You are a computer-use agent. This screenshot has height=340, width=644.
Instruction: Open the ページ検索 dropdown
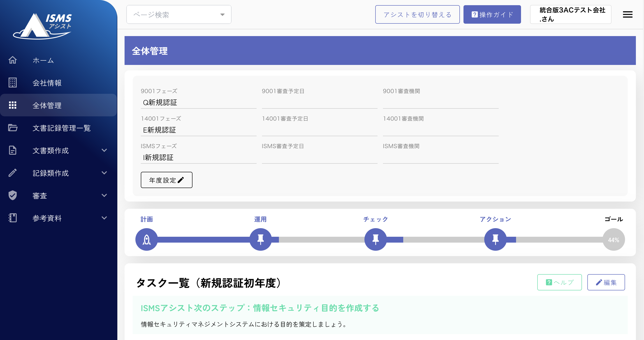[179, 15]
